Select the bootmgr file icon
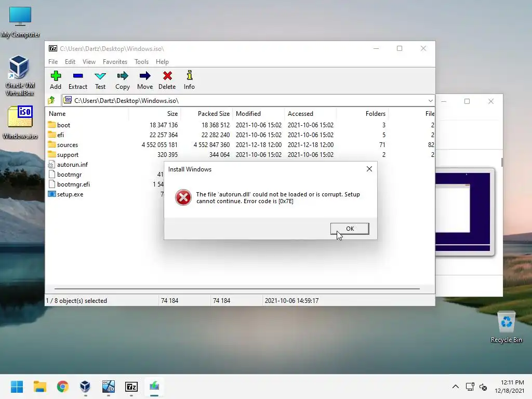 (x=51, y=175)
